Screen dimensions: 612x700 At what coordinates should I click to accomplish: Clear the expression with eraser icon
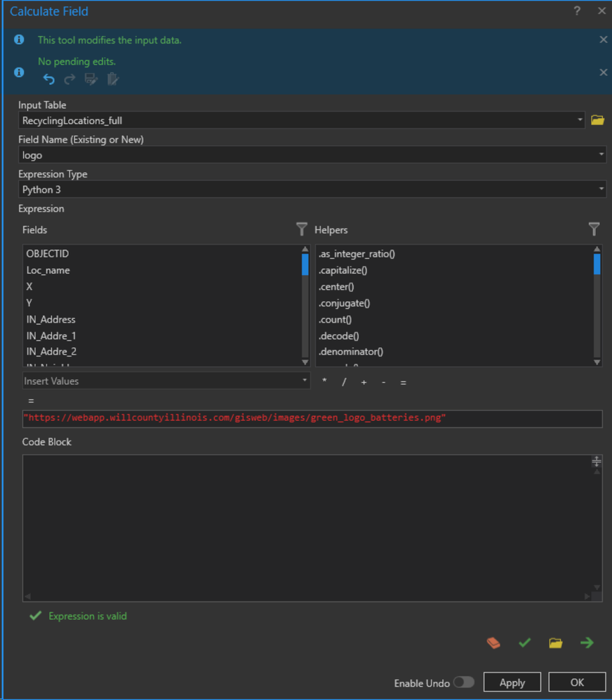(493, 642)
